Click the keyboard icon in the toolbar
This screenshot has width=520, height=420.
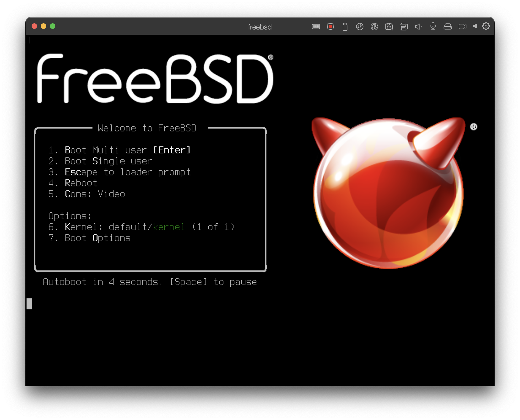pos(316,27)
